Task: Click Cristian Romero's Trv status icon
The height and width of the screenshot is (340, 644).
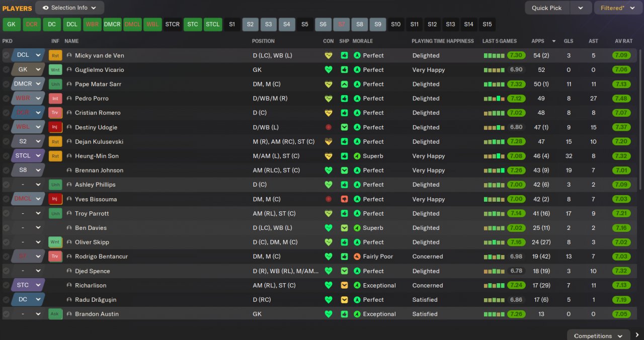Action: point(55,113)
